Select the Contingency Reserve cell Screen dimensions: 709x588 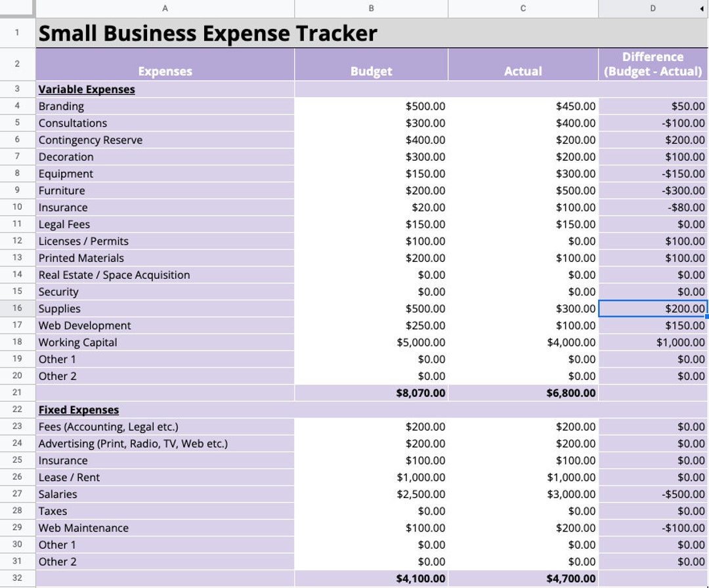point(165,140)
